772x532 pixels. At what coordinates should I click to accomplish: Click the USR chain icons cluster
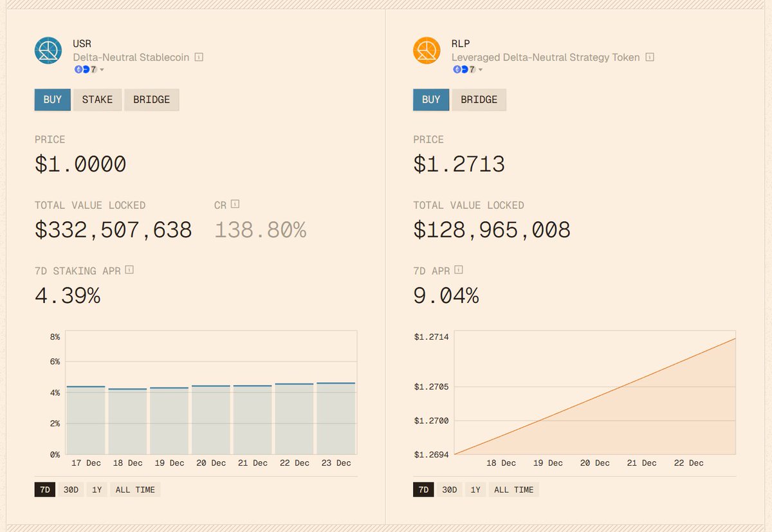tap(86, 69)
